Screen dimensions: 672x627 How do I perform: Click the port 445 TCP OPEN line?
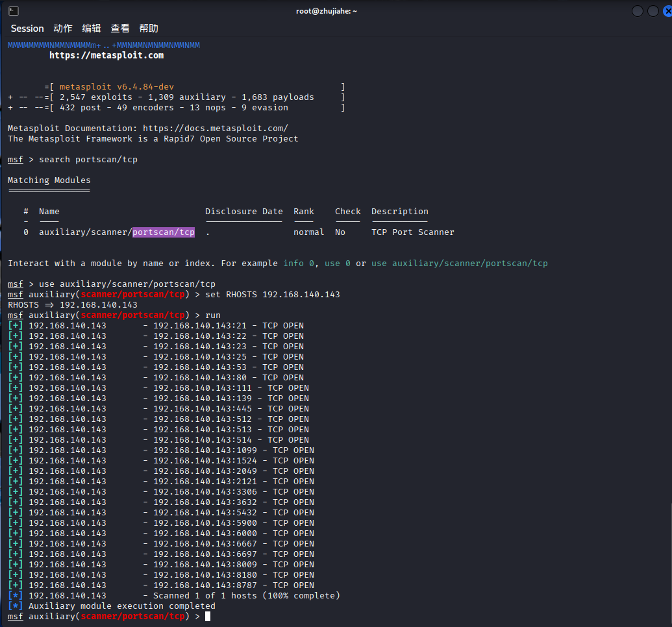pos(158,408)
